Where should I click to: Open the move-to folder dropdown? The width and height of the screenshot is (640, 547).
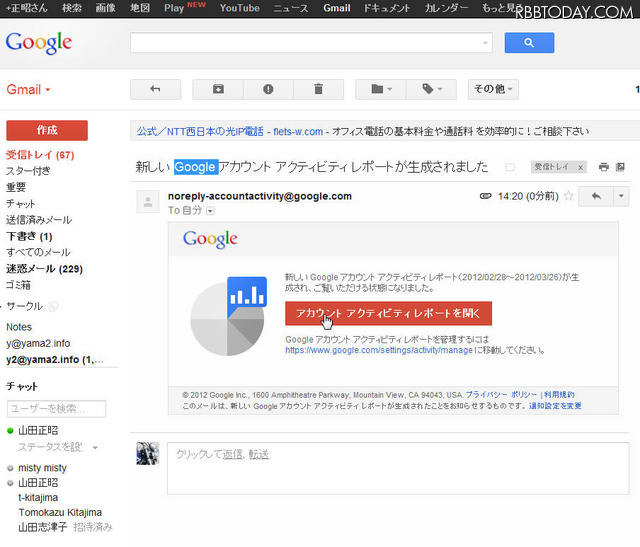pyautogui.click(x=381, y=89)
